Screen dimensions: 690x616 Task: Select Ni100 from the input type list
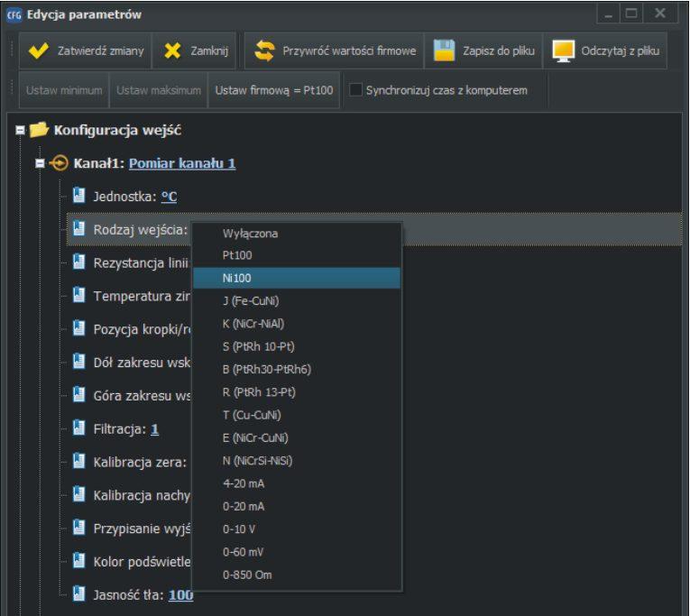(x=297, y=278)
